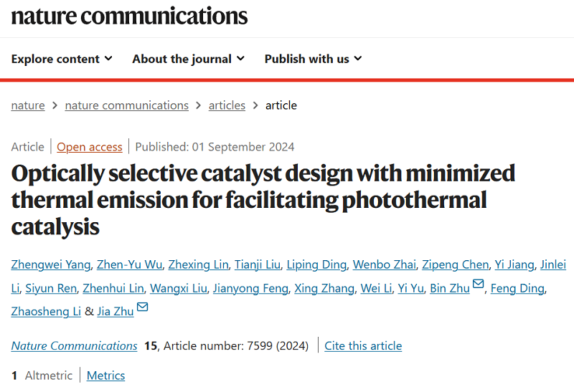Viewport: 574px width, 392px height.
Task: Open nature communications breadcrumb link
Action: [x=126, y=105]
